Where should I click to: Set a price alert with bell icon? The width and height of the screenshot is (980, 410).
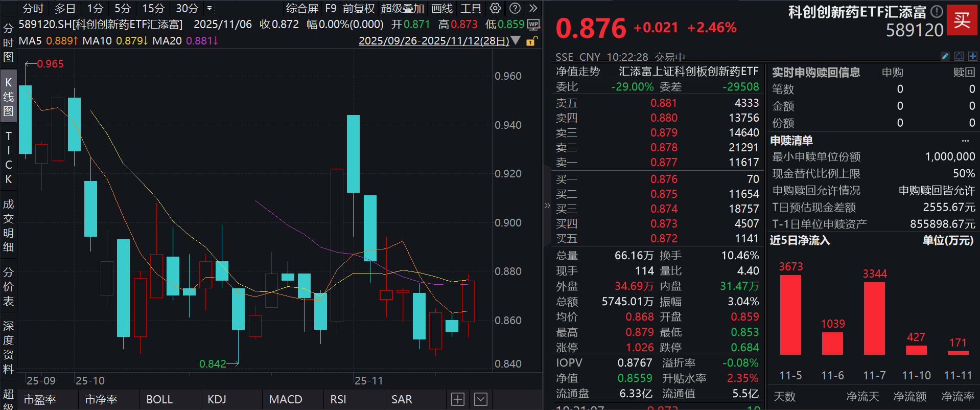959,56
